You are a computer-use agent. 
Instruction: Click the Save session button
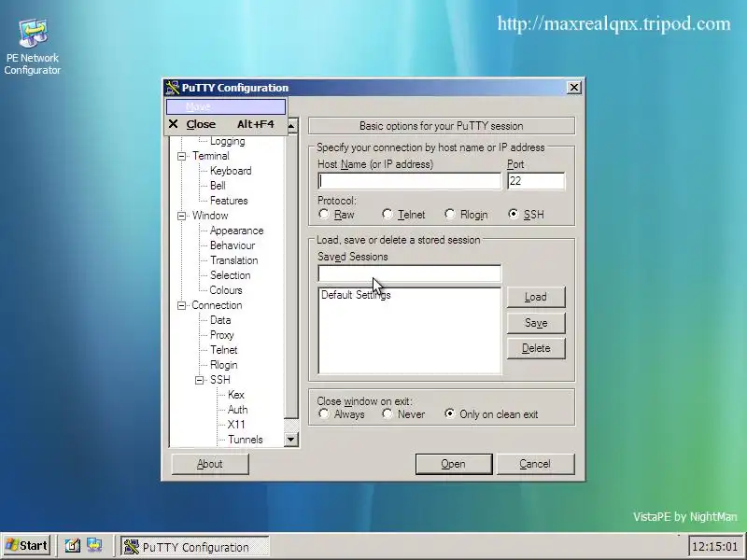pyautogui.click(x=536, y=323)
